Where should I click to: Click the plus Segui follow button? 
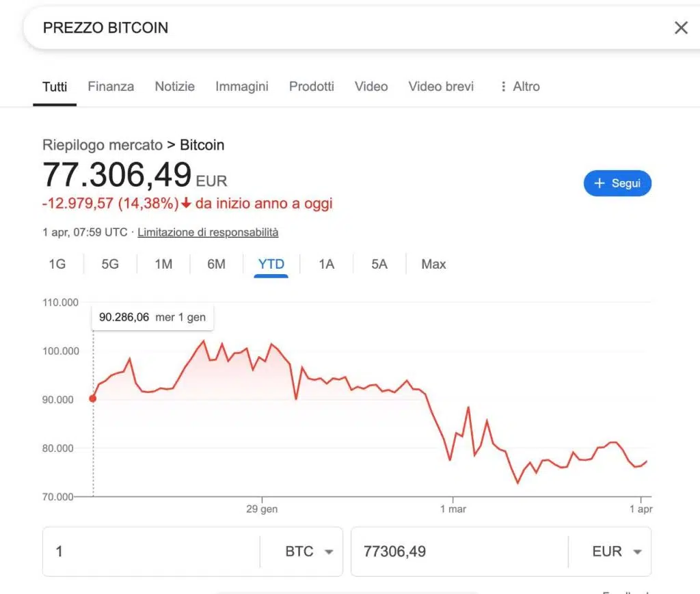point(617,183)
